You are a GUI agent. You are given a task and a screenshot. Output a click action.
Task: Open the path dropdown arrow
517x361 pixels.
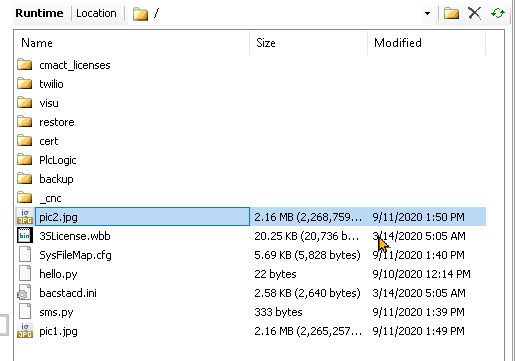pos(427,14)
